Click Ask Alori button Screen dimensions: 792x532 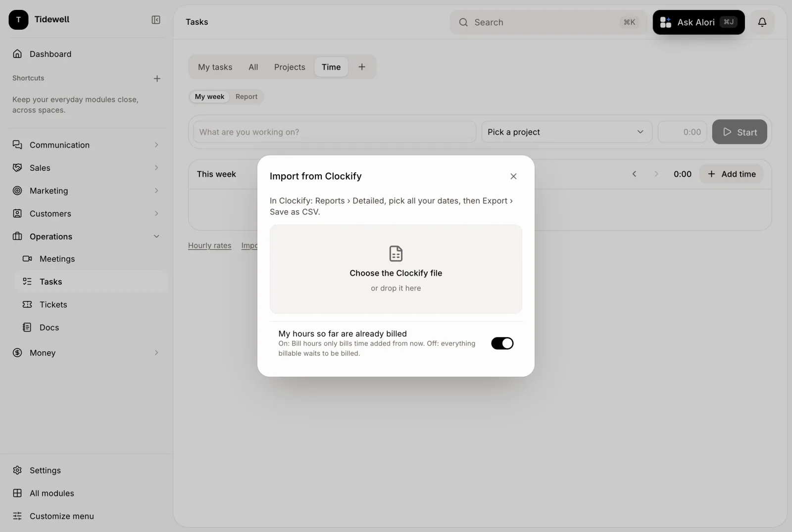(698, 22)
